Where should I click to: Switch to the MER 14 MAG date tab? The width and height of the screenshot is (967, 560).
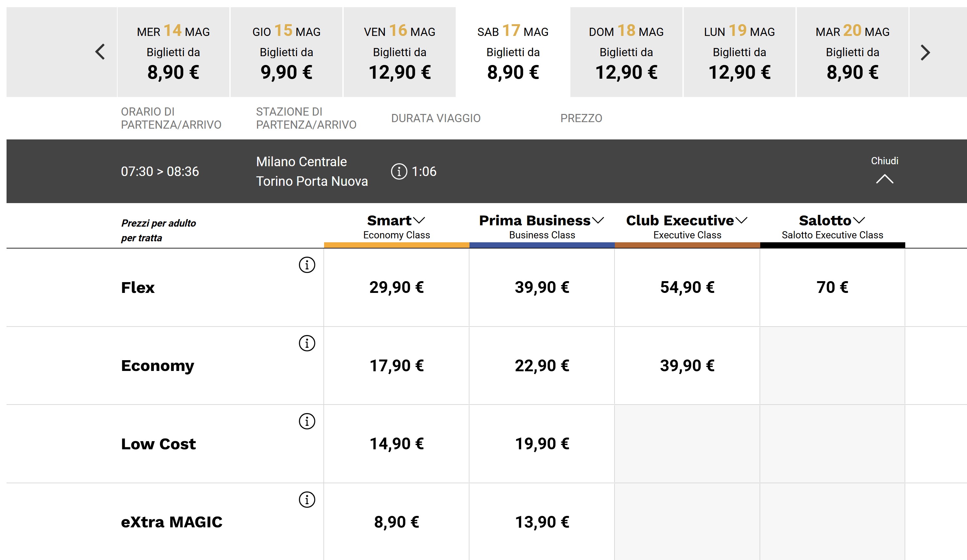pyautogui.click(x=173, y=52)
